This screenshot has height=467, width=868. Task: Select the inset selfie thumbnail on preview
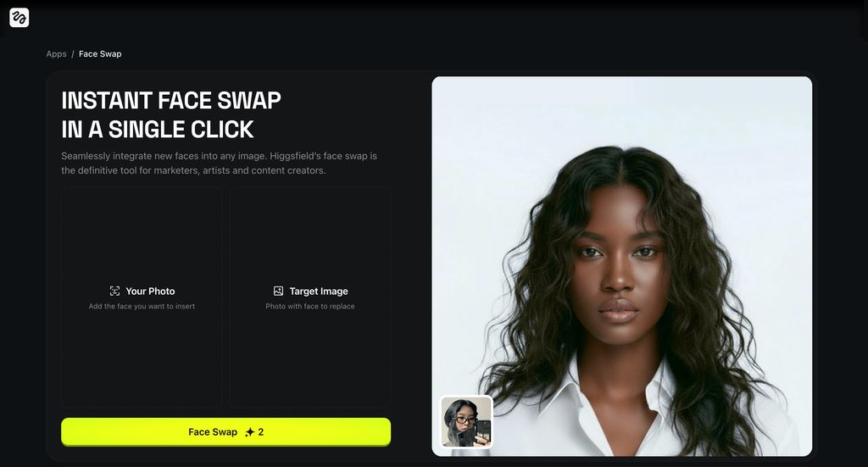coord(466,421)
